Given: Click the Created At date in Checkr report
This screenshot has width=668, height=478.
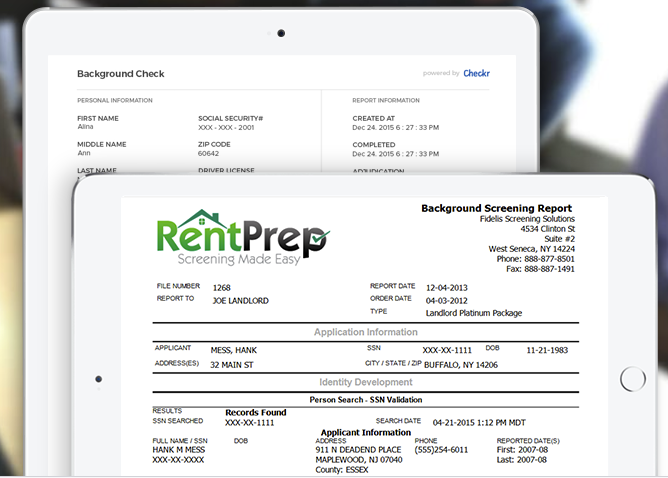Looking at the screenshot, I should (395, 127).
